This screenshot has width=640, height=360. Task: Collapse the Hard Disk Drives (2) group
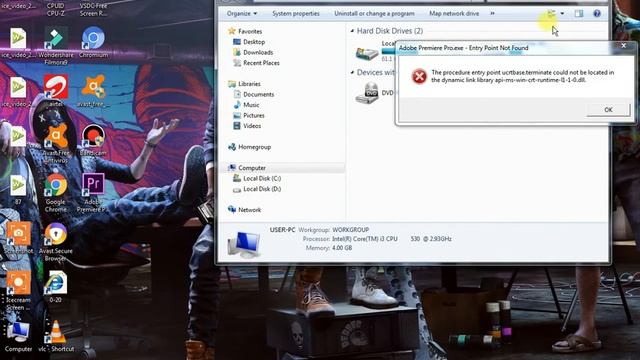352,31
